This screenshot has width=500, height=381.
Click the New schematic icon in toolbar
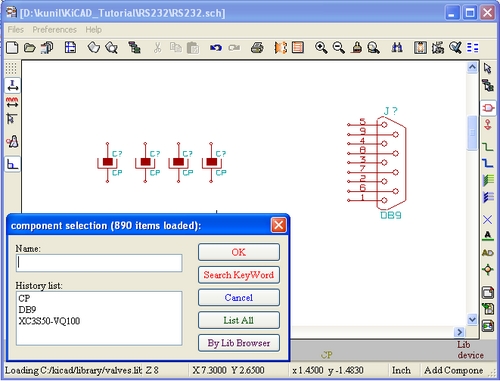12,48
